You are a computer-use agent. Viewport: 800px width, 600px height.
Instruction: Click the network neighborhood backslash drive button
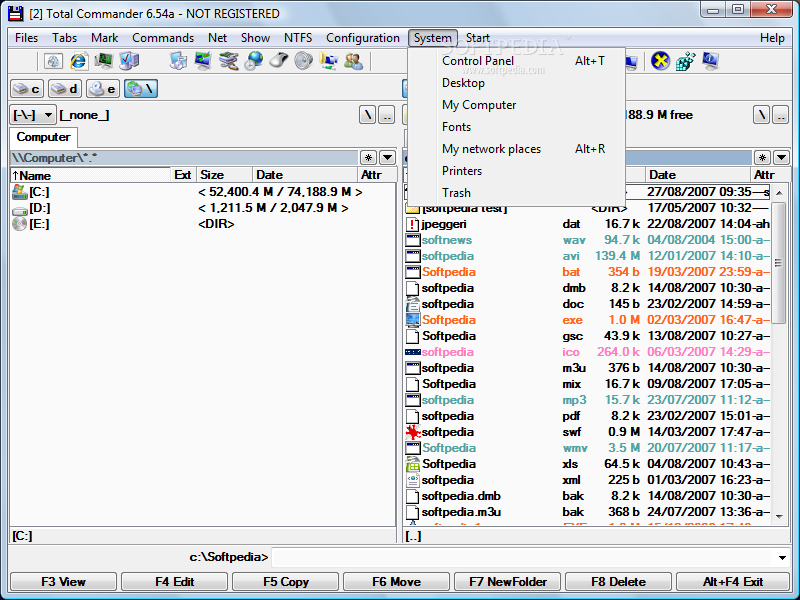(x=141, y=89)
